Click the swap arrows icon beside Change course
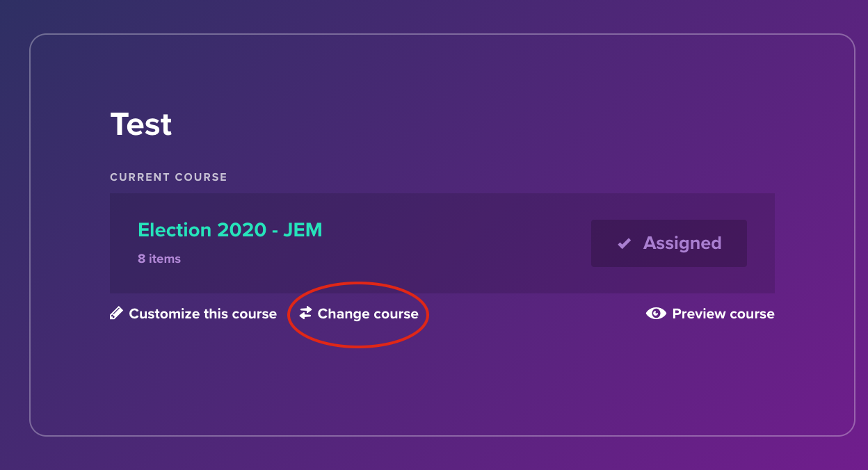This screenshot has width=868, height=470. tap(306, 314)
